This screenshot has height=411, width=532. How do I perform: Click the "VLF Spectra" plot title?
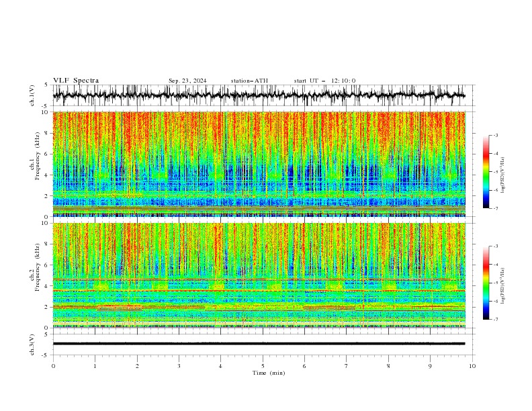click(x=76, y=81)
